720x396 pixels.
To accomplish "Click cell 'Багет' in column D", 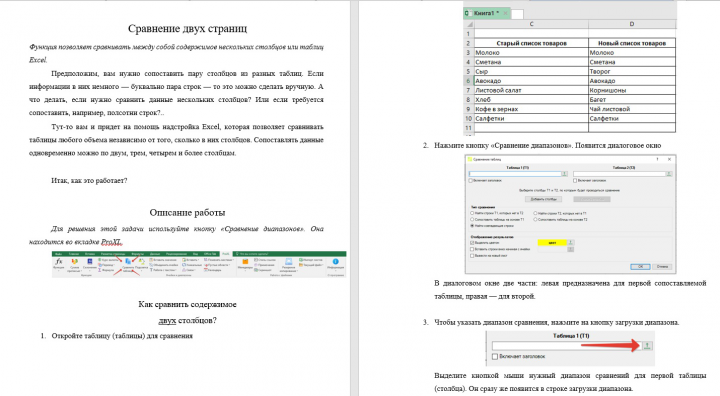I will point(632,100).
